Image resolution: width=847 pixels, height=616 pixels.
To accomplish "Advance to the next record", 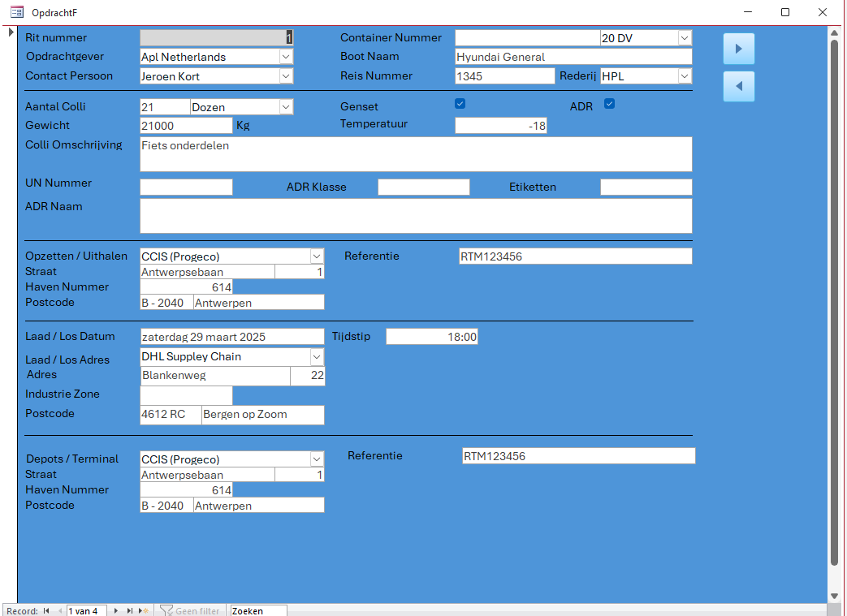I will click(115, 610).
